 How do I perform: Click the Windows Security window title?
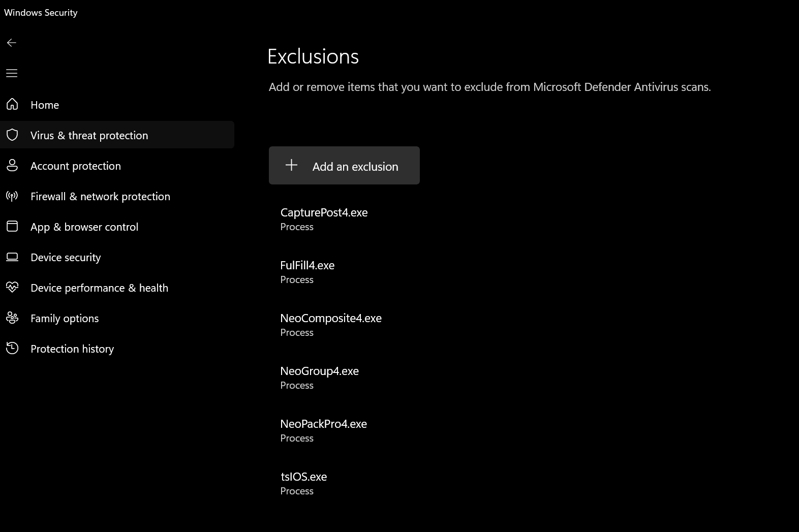pyautogui.click(x=41, y=13)
